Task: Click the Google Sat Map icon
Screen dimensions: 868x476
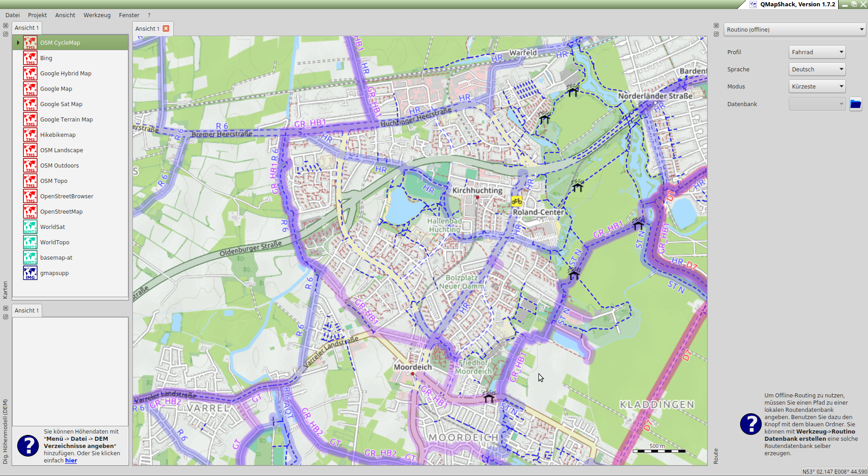Action: pos(30,104)
